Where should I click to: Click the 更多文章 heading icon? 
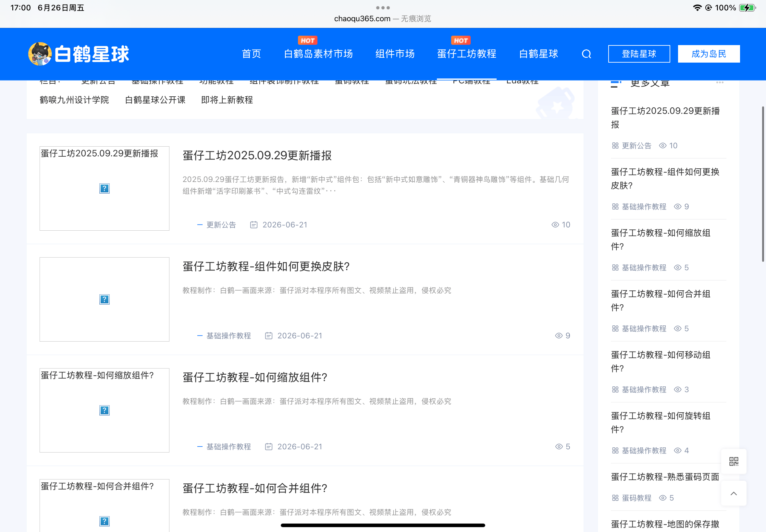pyautogui.click(x=616, y=83)
